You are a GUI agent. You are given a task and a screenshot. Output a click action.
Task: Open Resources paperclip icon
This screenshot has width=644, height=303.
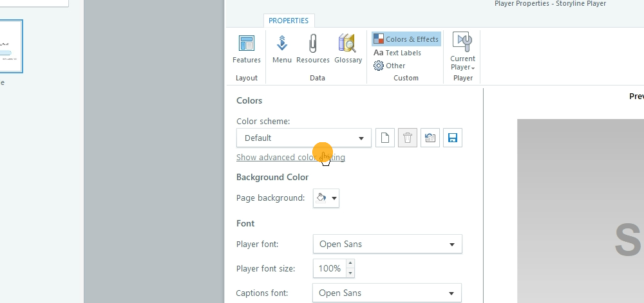[313, 49]
